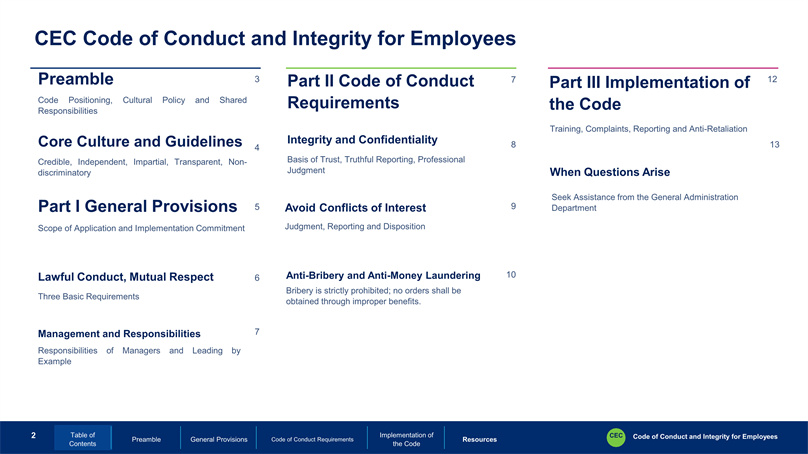Open Integrity and Confidentiality entry
The height and width of the screenshot is (454, 808).
[x=362, y=140]
